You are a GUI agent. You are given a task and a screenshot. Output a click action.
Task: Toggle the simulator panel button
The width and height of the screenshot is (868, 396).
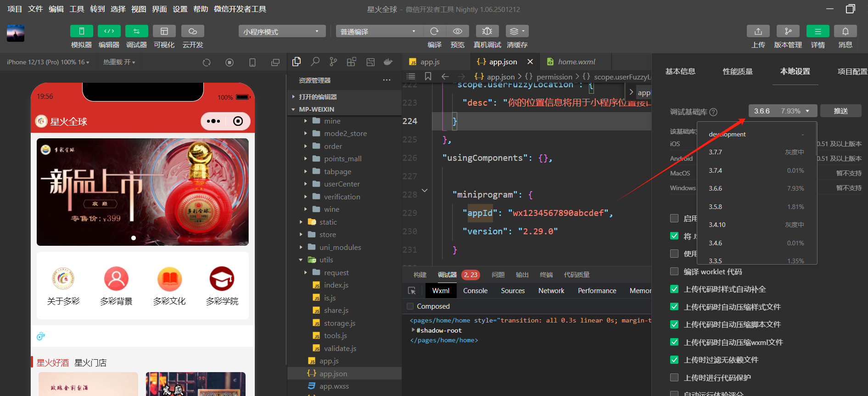coord(82,31)
